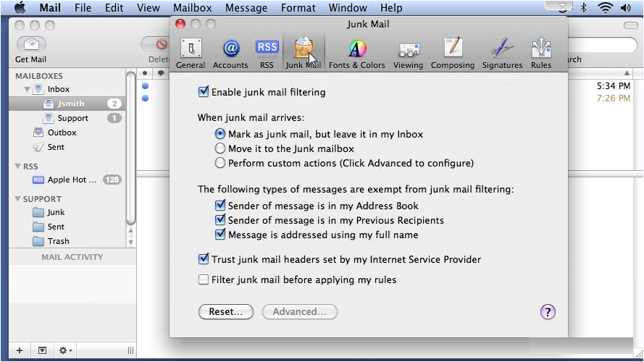Click the sidebar scroll up arrow
644x362 pixels.
pyautogui.click(x=130, y=231)
